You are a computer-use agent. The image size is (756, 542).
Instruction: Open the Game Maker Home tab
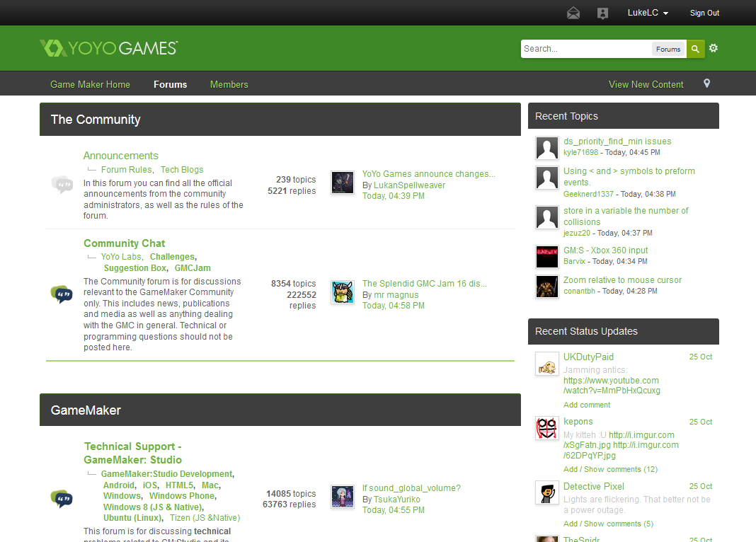coord(90,84)
